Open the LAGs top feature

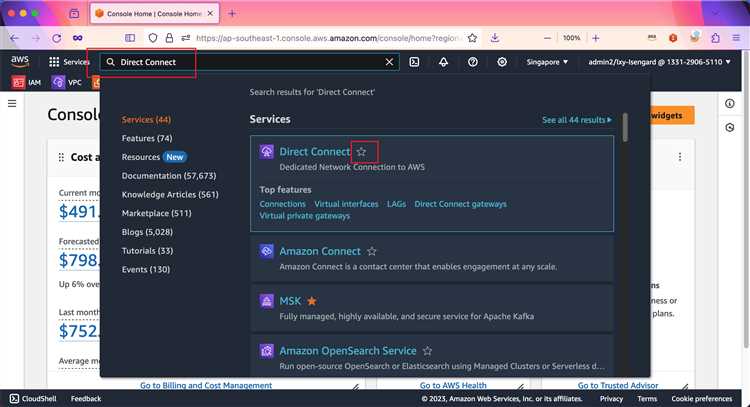tap(396, 204)
